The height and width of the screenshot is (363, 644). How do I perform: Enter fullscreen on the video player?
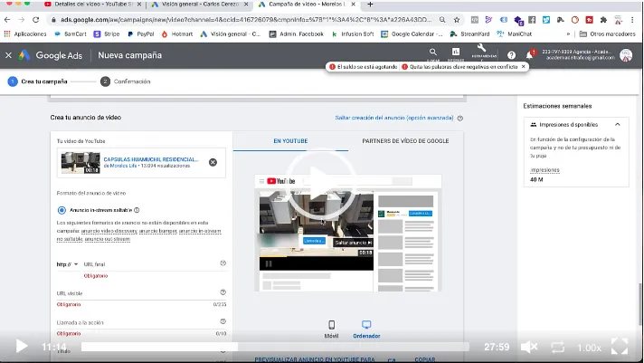620,347
